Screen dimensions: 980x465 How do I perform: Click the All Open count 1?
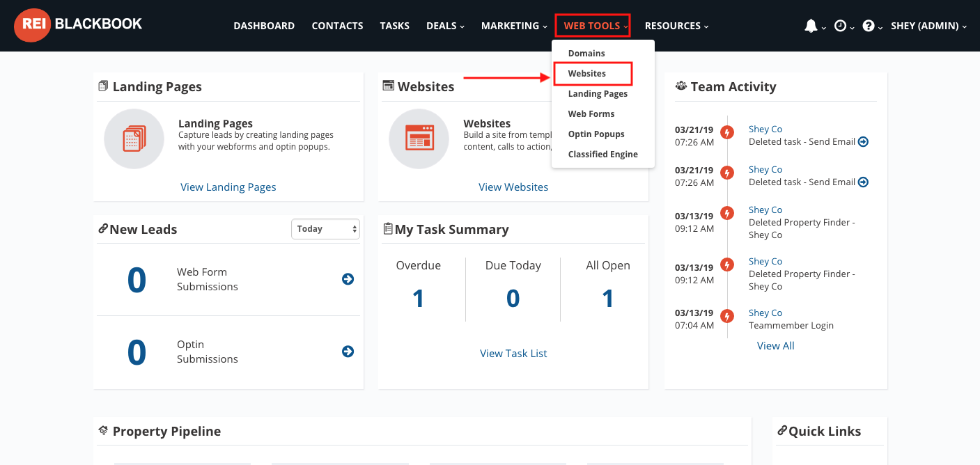click(x=608, y=298)
